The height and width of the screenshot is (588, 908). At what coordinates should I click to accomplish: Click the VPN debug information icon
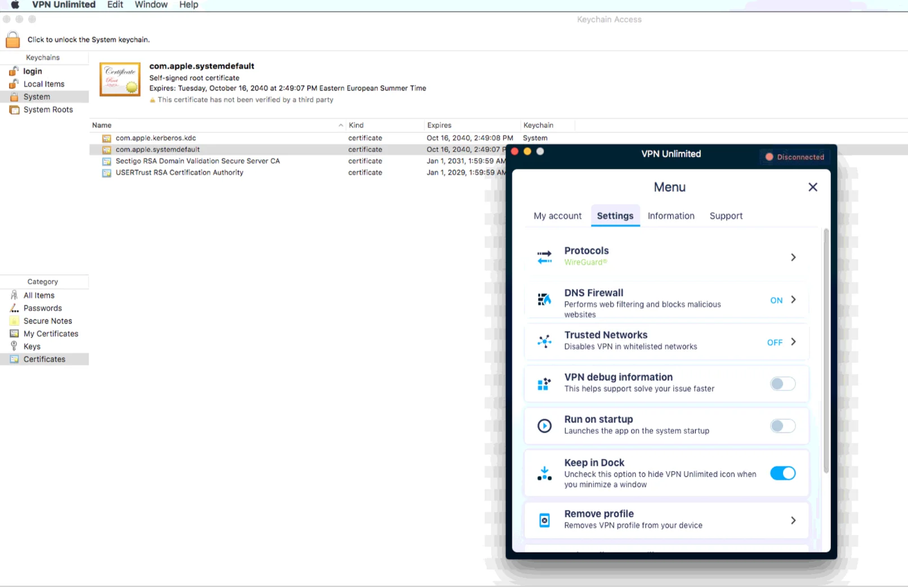544,384
